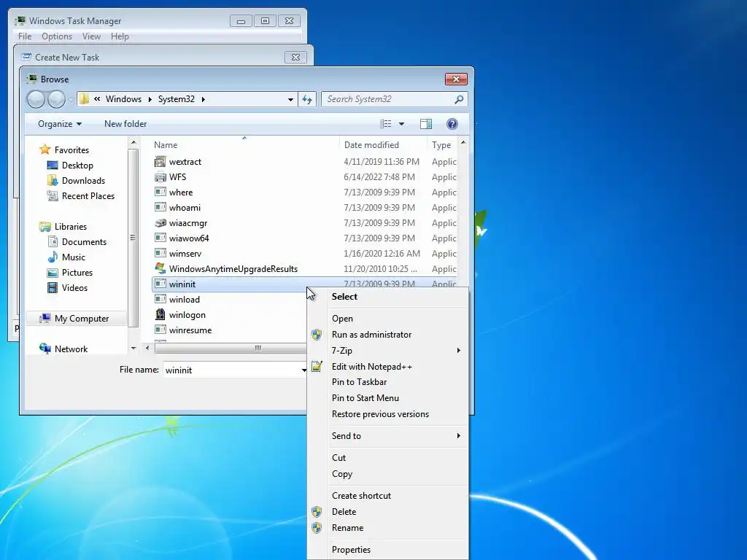Choose Select in context menu
The width and height of the screenshot is (747, 560).
coord(388,296)
